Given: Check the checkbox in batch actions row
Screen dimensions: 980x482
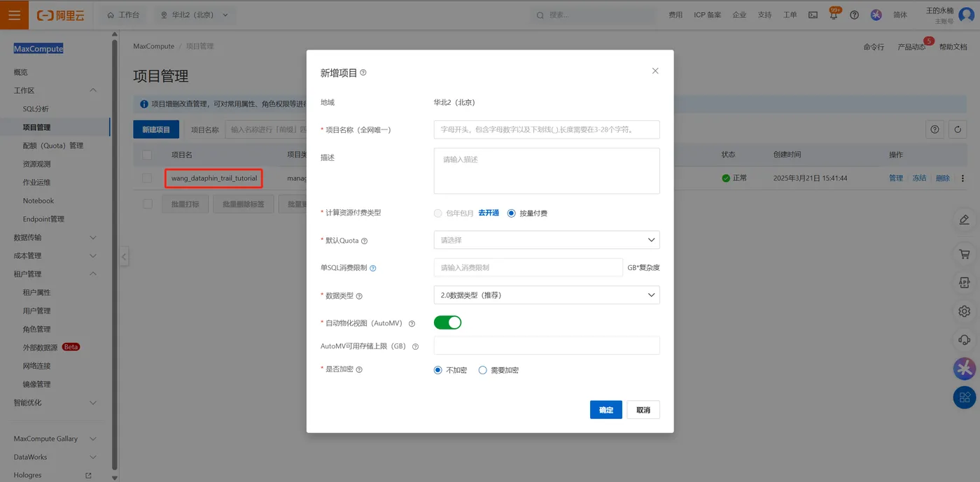Looking at the screenshot, I should pos(147,204).
